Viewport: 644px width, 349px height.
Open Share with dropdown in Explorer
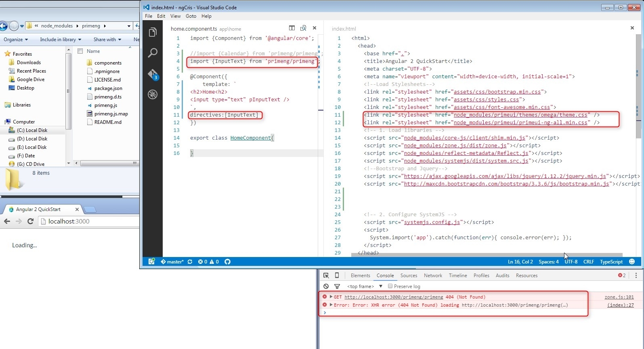pyautogui.click(x=107, y=39)
